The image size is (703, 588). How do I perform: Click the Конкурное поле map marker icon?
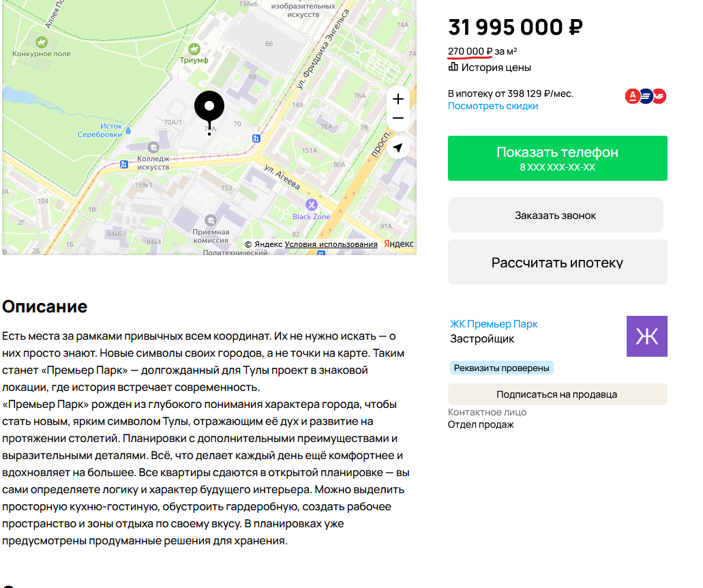click(42, 42)
